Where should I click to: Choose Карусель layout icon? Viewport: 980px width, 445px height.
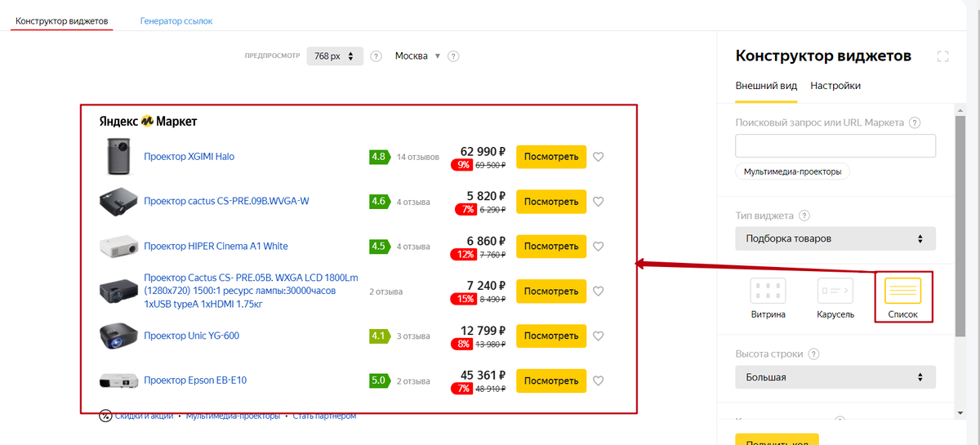(x=835, y=291)
